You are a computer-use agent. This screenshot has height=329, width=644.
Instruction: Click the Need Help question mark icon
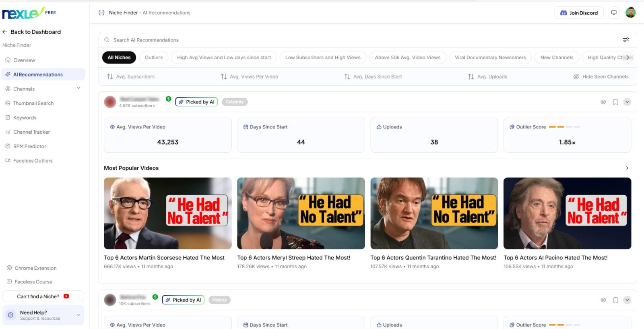(x=11, y=315)
